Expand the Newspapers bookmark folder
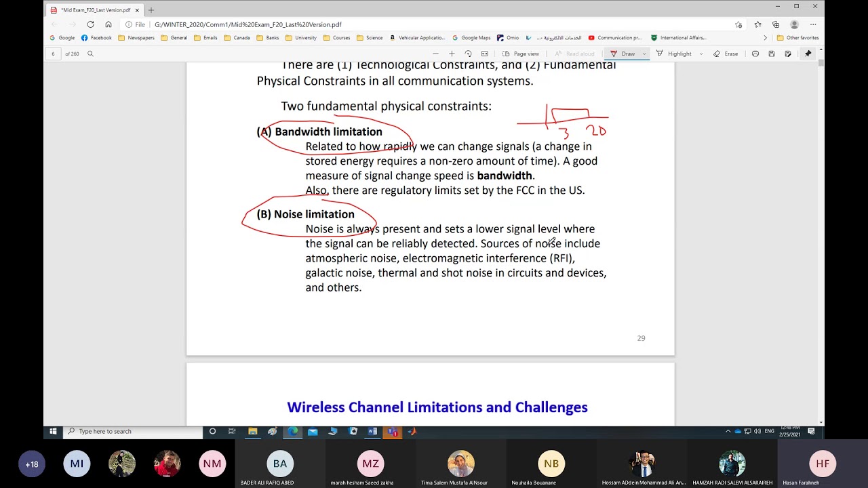 click(136, 38)
